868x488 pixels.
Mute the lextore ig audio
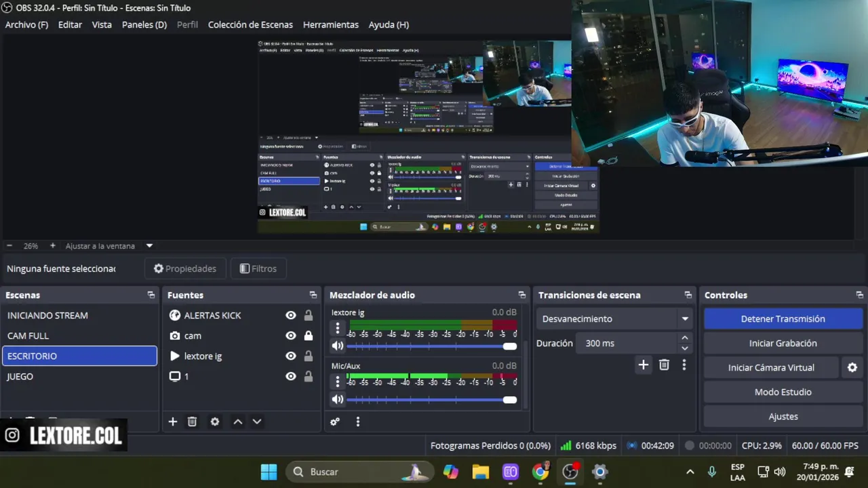pyautogui.click(x=338, y=346)
